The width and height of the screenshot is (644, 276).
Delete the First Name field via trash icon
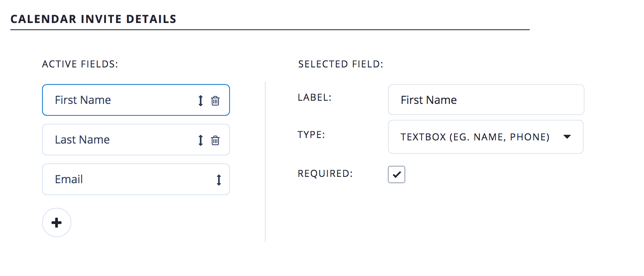tap(215, 101)
